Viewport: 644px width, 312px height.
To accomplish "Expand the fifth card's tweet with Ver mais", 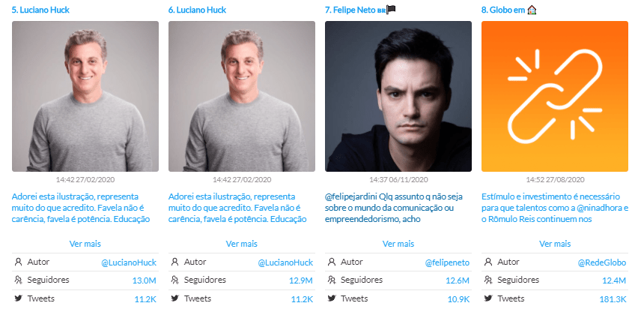I will [85, 244].
